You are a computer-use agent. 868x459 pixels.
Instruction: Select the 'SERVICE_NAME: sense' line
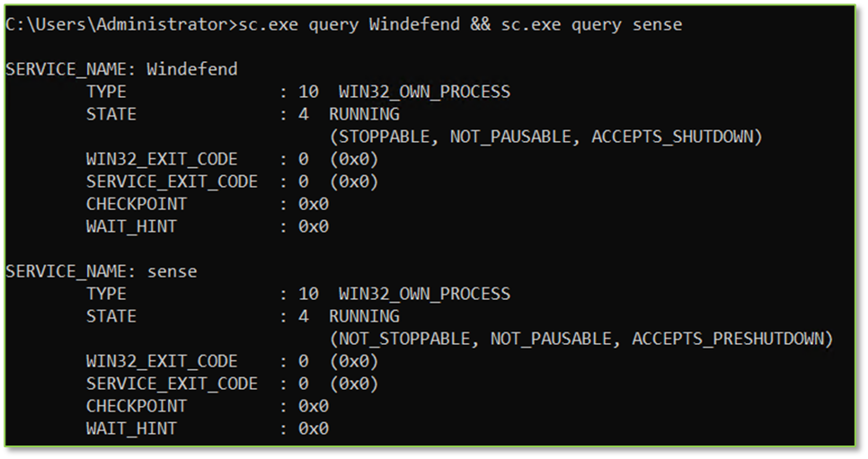pos(101,271)
